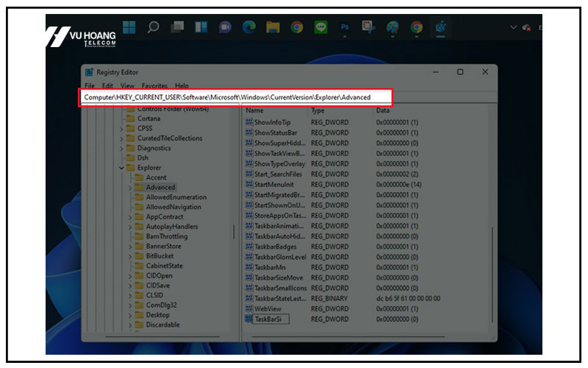Open File Explorer from the taskbar

273,27
